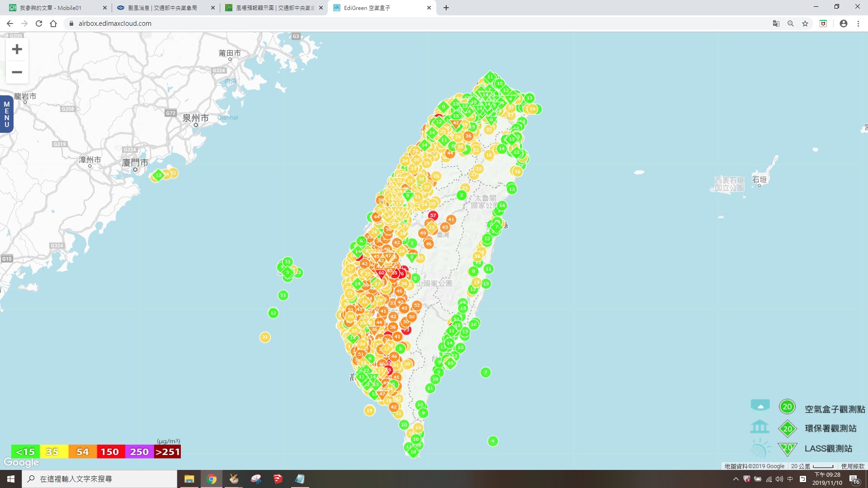The width and height of the screenshot is (868, 488).
Task: Click the 環保署觀測站 legend label
Action: pyautogui.click(x=830, y=428)
